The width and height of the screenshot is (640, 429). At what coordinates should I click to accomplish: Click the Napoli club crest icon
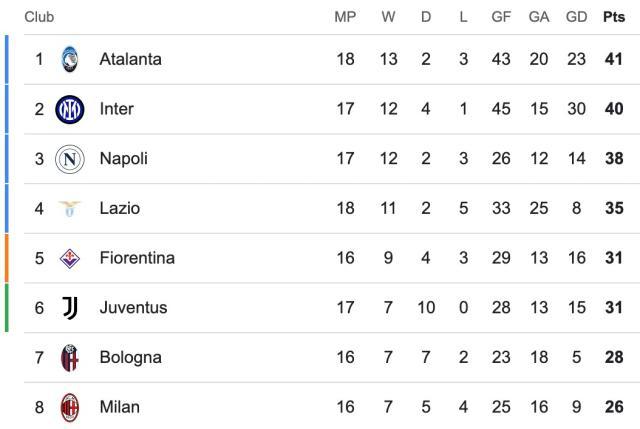coord(70,158)
